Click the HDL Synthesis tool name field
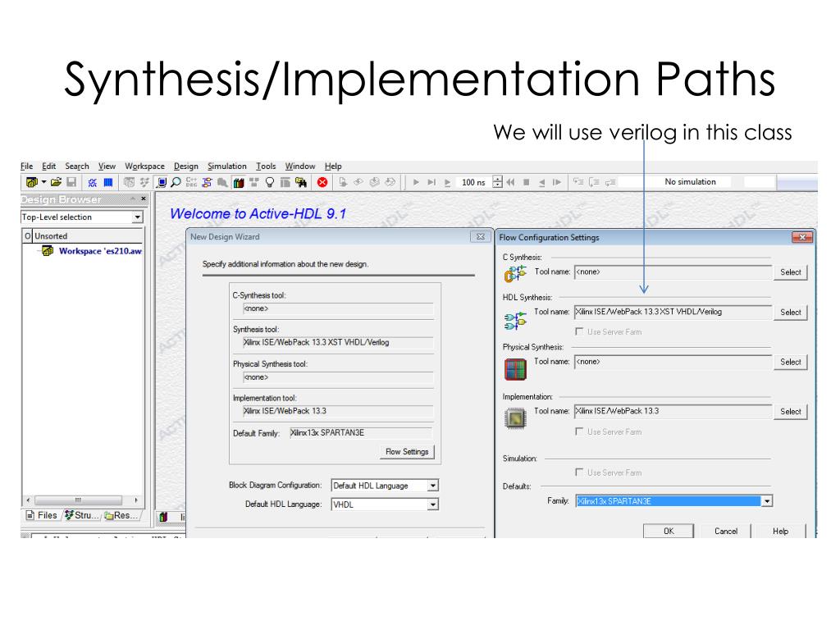840x630 pixels. (x=673, y=312)
